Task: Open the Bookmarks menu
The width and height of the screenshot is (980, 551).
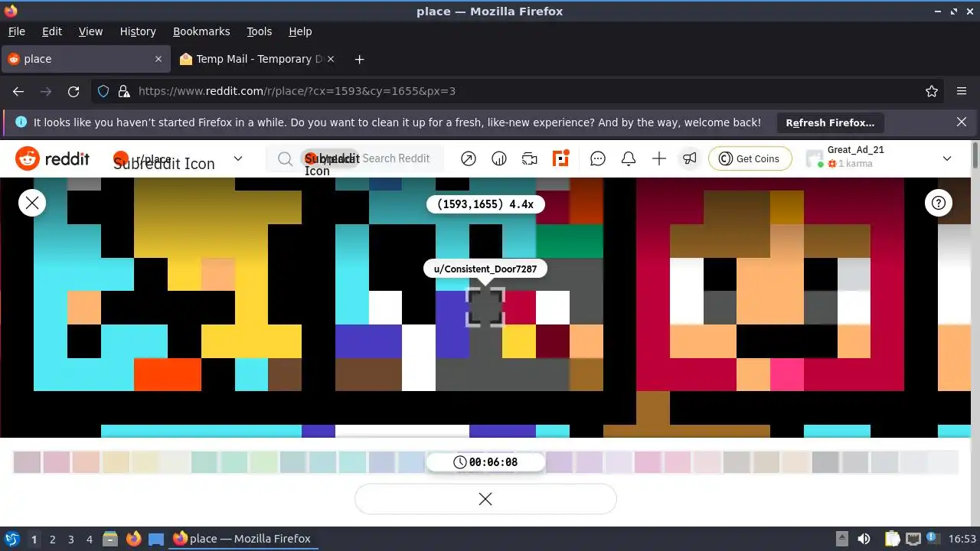Action: 201,31
